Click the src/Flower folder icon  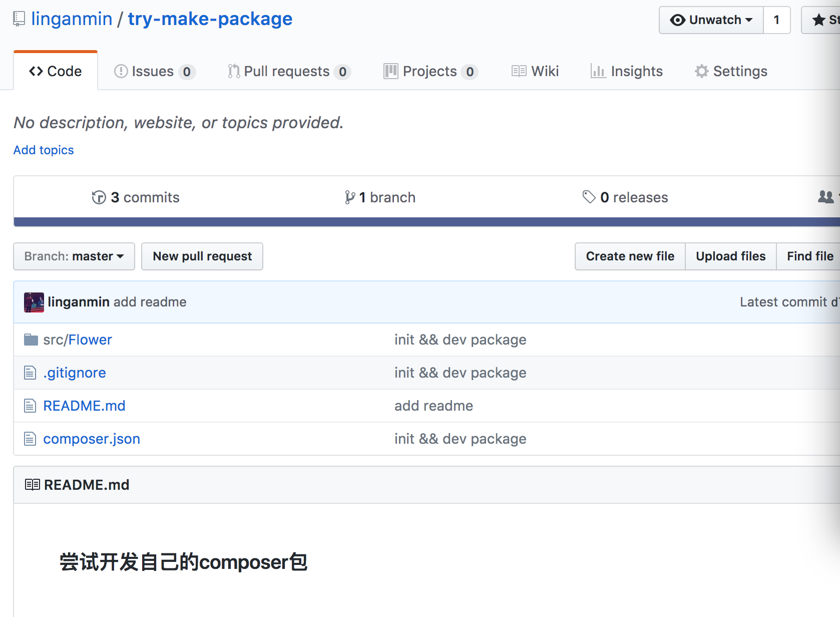(x=31, y=340)
